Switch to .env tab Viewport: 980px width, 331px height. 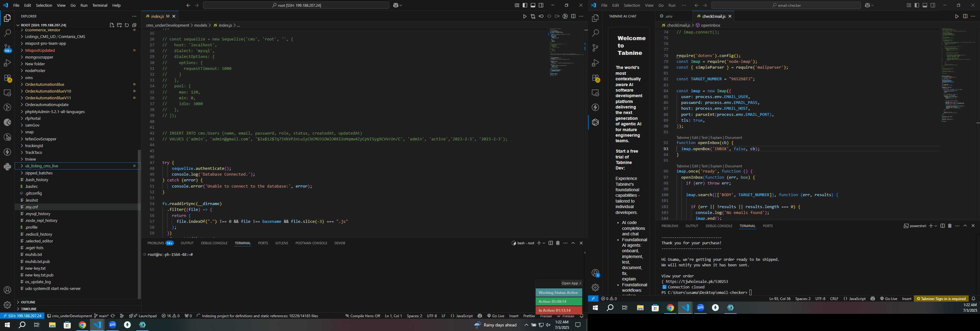click(669, 16)
